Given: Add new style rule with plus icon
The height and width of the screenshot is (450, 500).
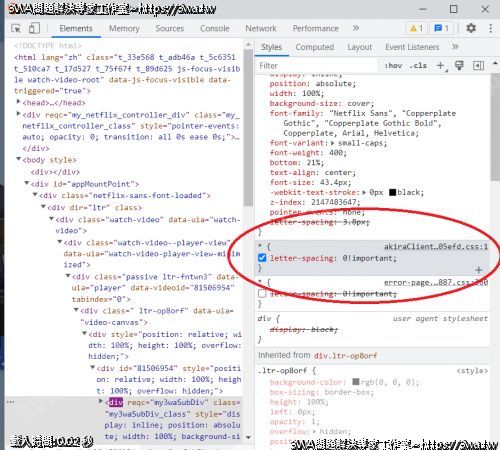Looking at the screenshot, I should pos(441,66).
